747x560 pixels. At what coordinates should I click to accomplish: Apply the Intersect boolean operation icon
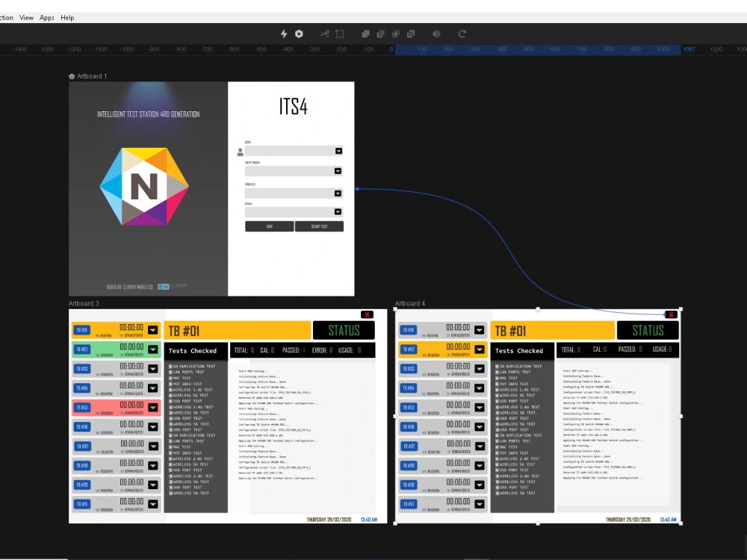coord(395,34)
